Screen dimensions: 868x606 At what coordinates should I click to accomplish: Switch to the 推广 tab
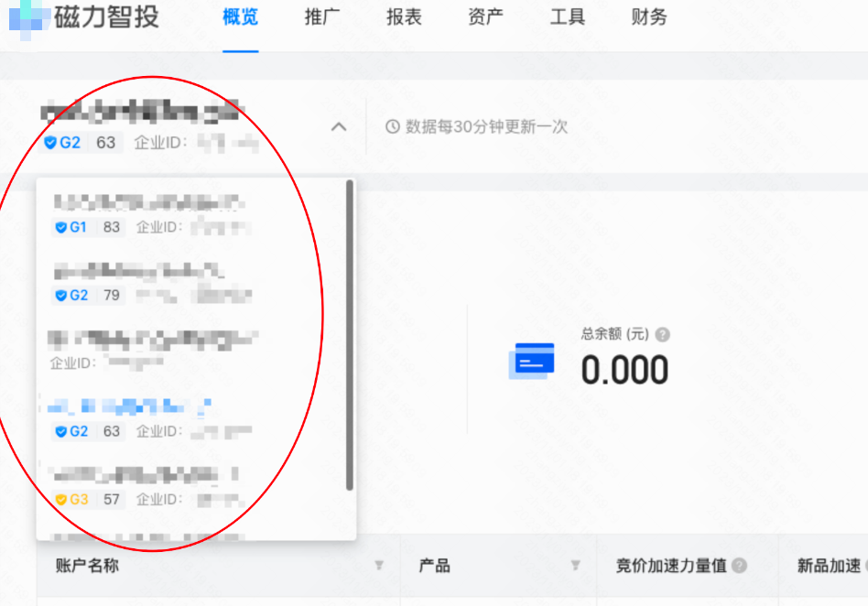coord(321,17)
